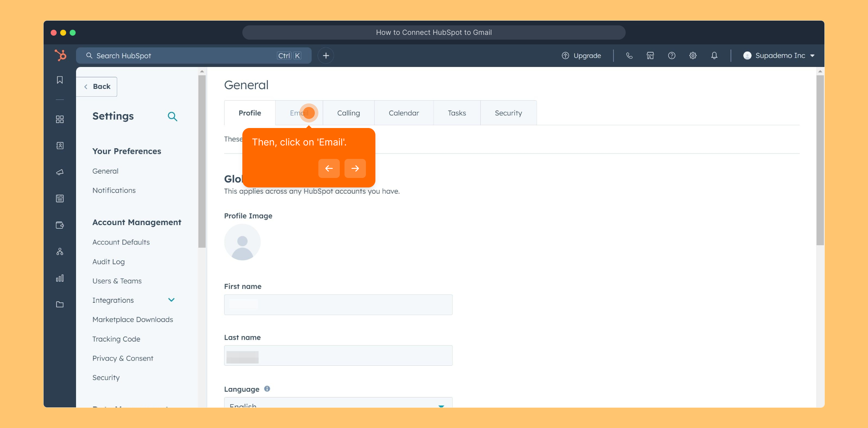The height and width of the screenshot is (428, 868).
Task: Open the settings gear icon
Action: [x=693, y=55]
